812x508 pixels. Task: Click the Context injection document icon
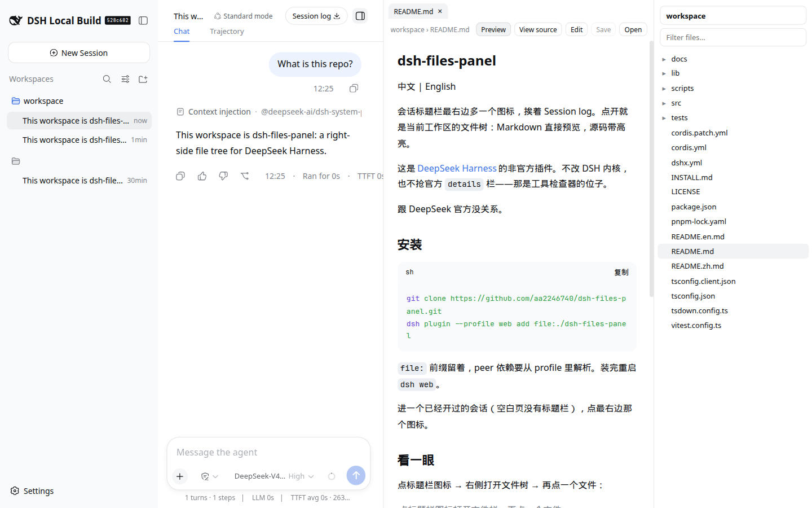point(180,112)
